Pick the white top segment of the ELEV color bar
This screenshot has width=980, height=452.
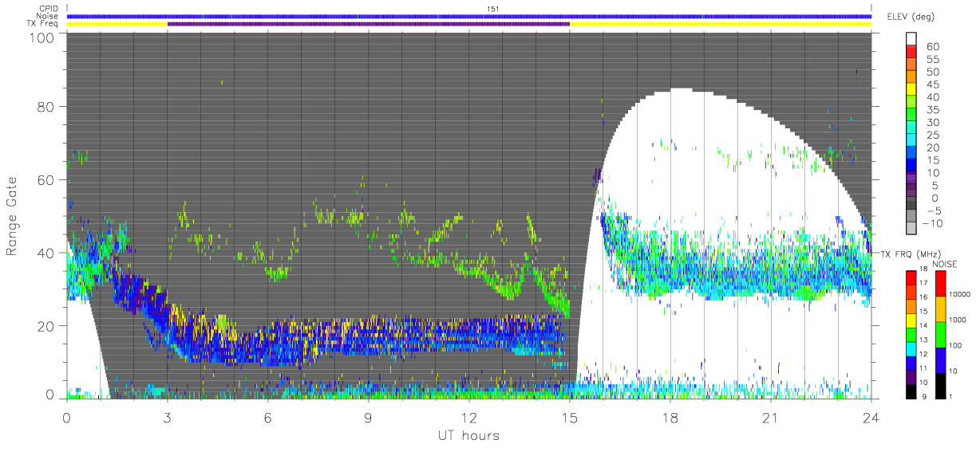click(912, 39)
